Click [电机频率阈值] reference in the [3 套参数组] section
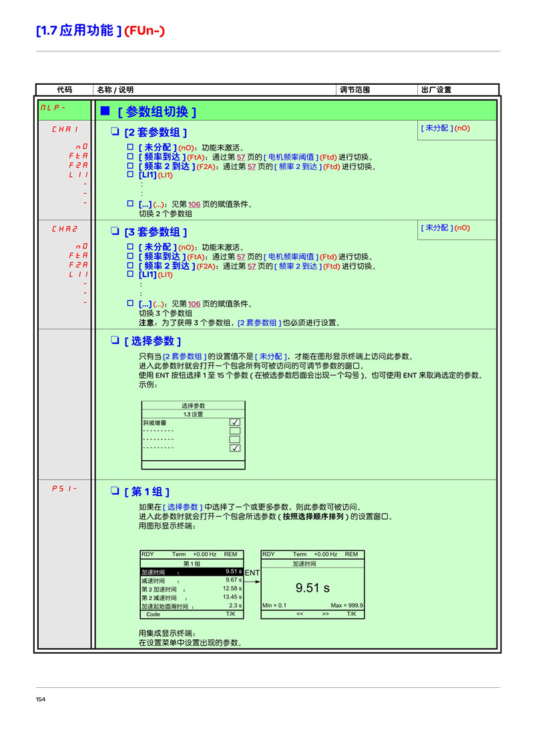 click(291, 257)
